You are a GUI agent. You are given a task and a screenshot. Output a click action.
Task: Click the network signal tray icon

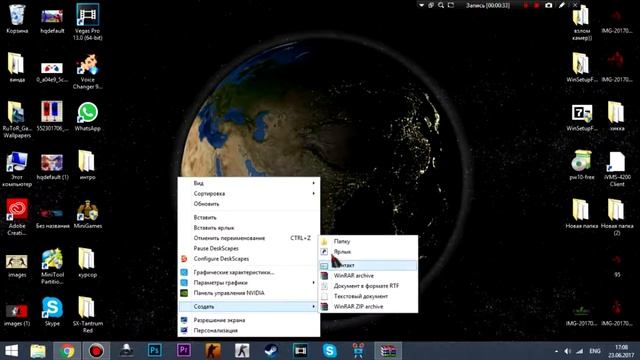(579, 351)
